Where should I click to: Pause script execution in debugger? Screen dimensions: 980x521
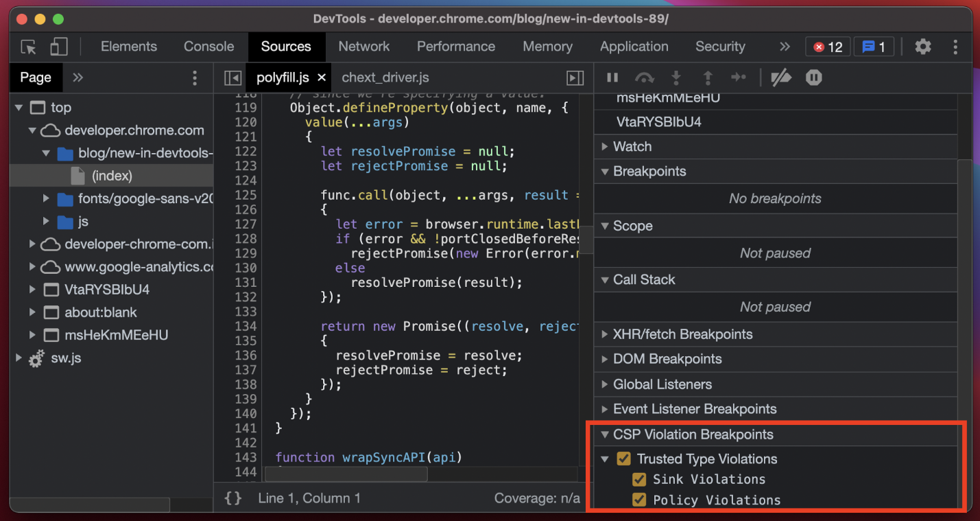(x=612, y=78)
